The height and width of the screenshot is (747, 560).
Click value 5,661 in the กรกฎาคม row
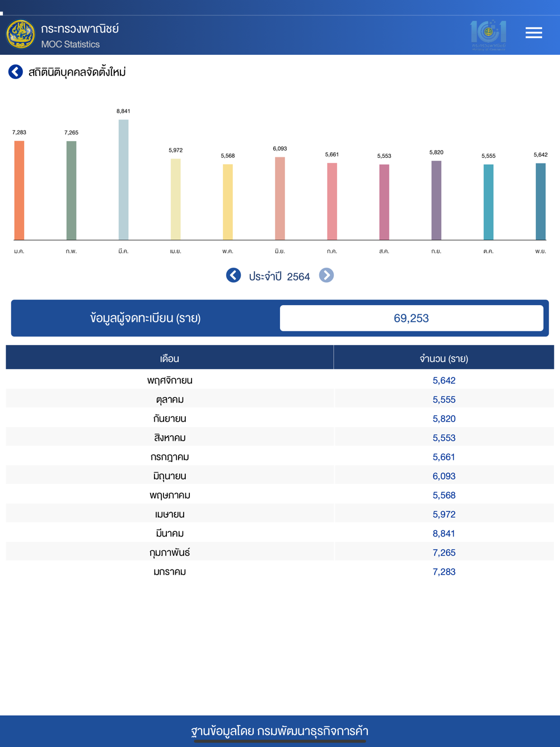(x=444, y=456)
